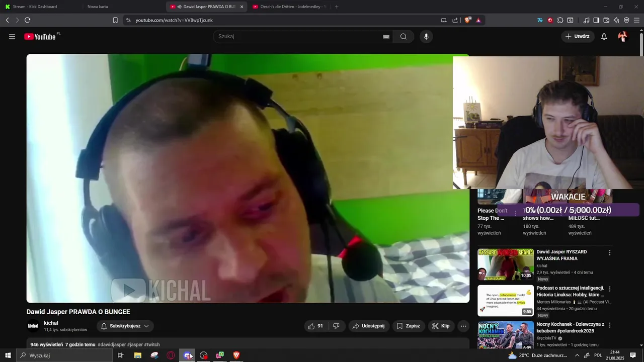
Task: Switch to the Stream - Kick Dashboard tab
Action: pos(39,7)
